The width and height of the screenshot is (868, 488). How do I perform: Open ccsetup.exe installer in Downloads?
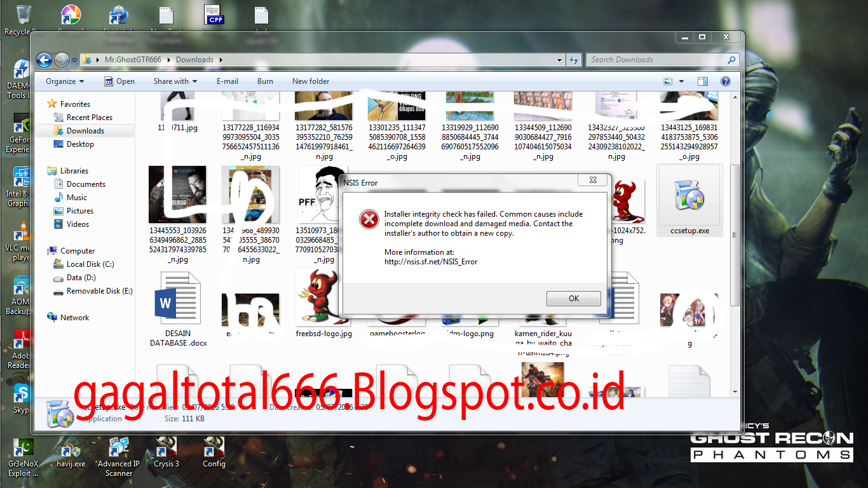click(x=689, y=197)
